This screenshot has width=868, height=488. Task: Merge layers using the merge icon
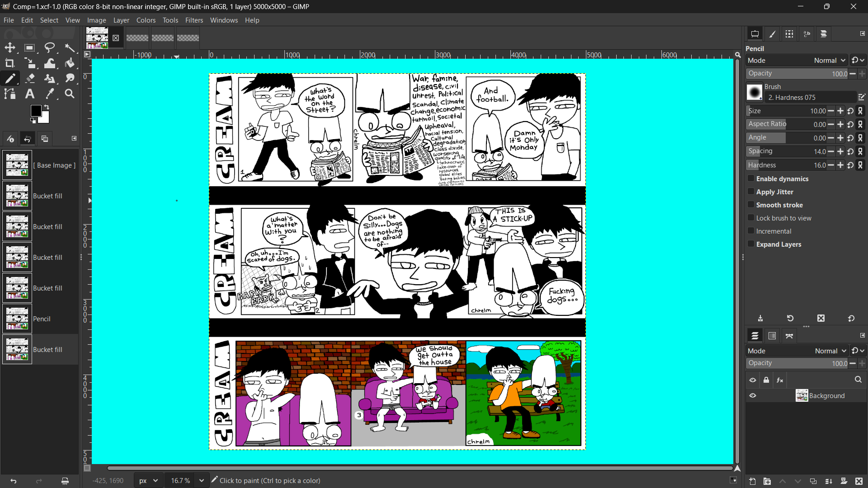pos(828,481)
